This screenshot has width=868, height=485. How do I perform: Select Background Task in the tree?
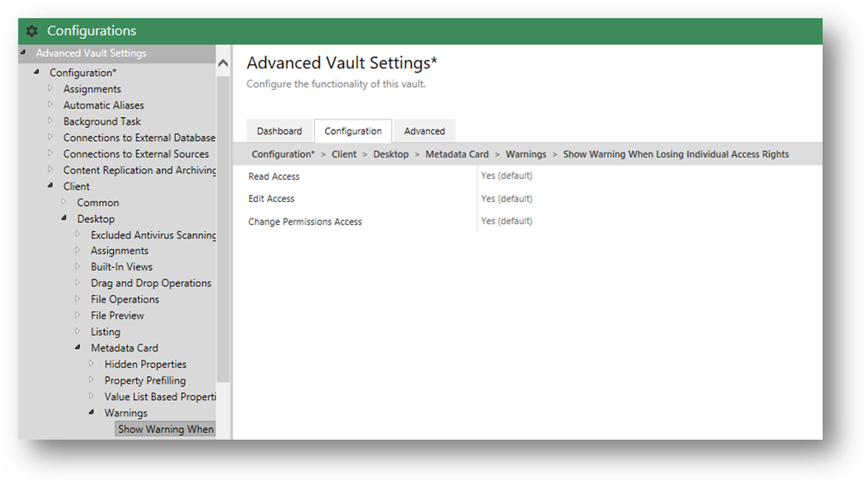(x=101, y=121)
